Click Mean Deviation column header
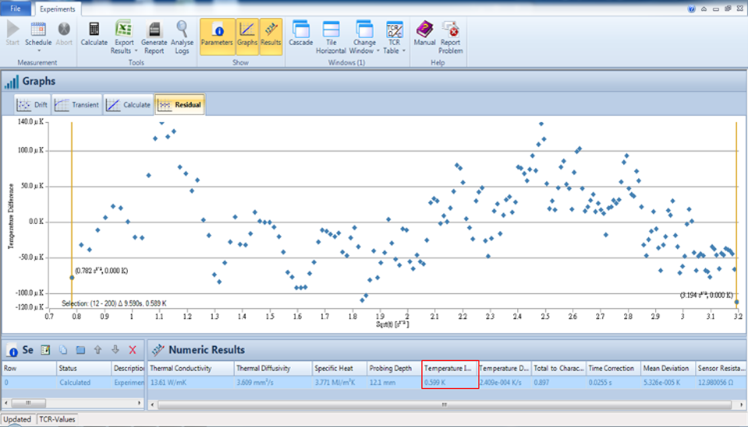Viewport: 748px width, 427px height. coord(668,368)
